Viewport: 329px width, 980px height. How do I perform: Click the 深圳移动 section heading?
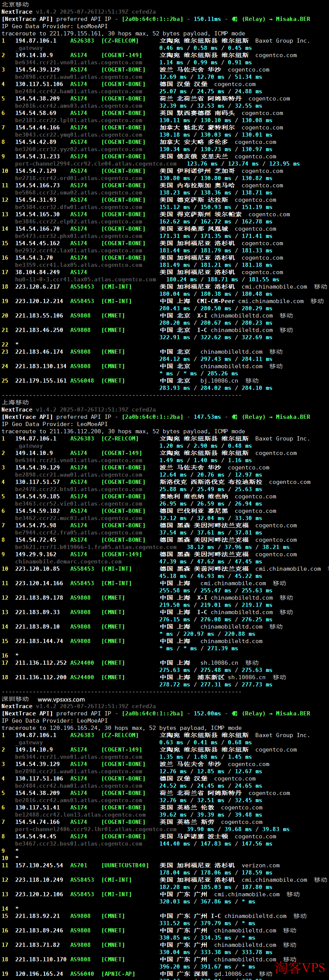(15, 699)
